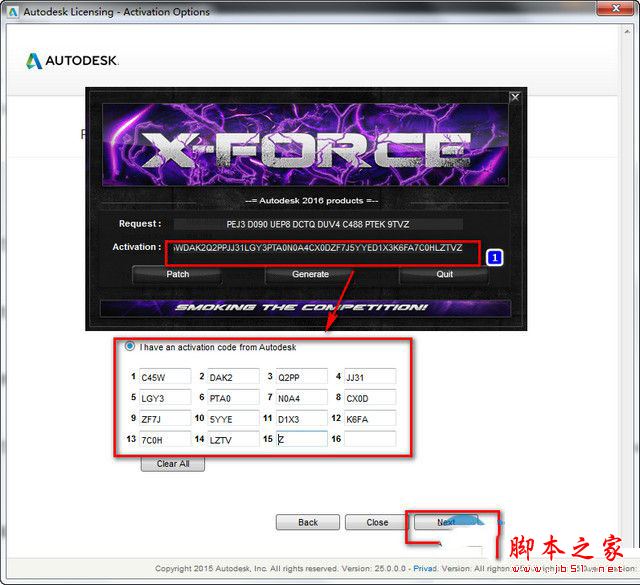
Task: Click the X-Force banner image
Action: [x=305, y=145]
